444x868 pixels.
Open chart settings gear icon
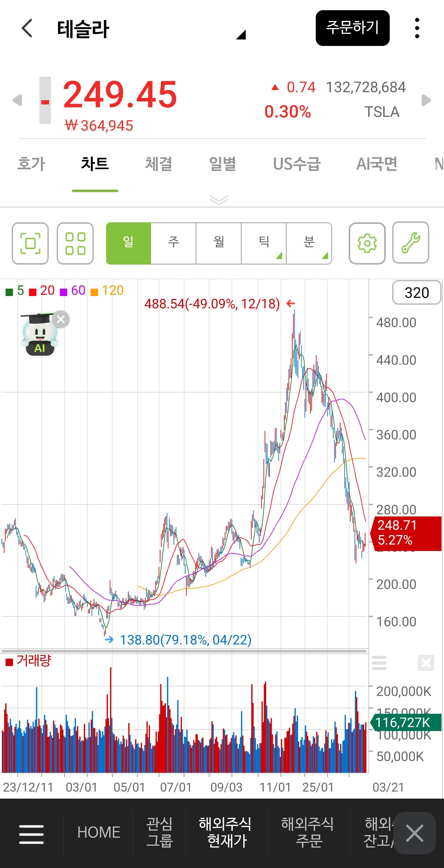tap(367, 243)
